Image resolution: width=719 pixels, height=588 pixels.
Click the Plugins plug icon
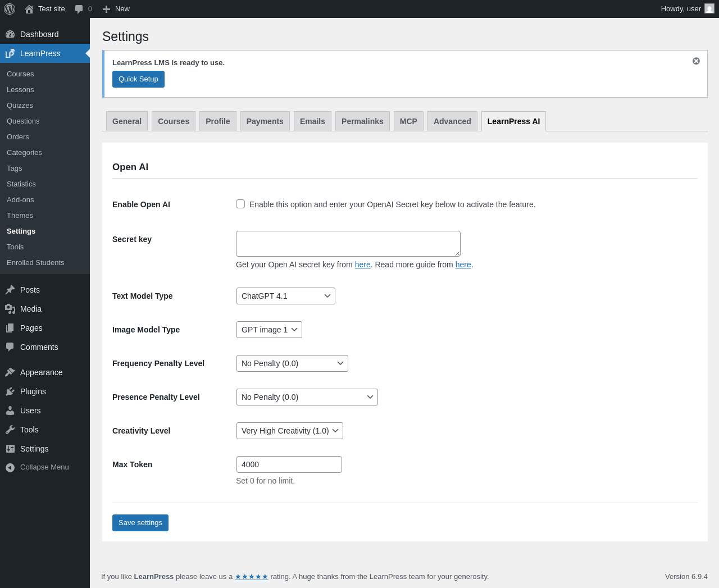[x=10, y=391]
